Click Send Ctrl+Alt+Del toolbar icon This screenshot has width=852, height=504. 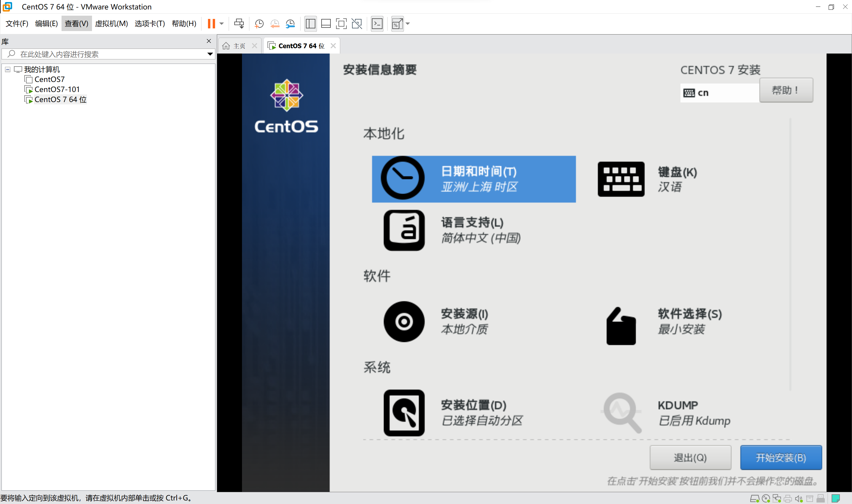point(239,23)
